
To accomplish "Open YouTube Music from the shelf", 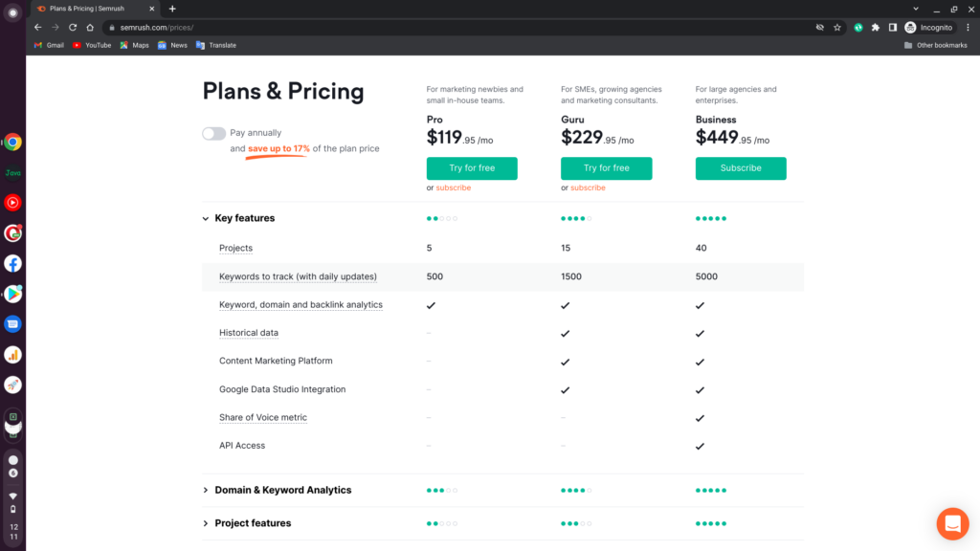I will tap(13, 203).
